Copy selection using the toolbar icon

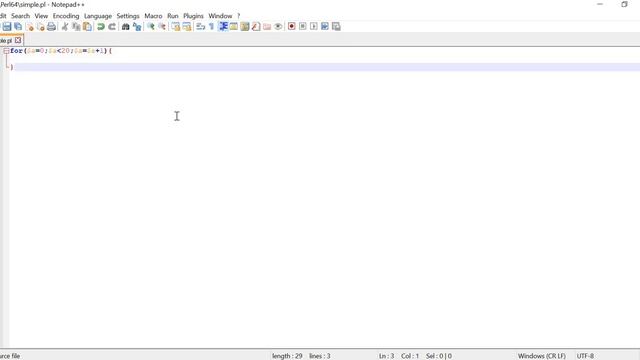(76, 27)
